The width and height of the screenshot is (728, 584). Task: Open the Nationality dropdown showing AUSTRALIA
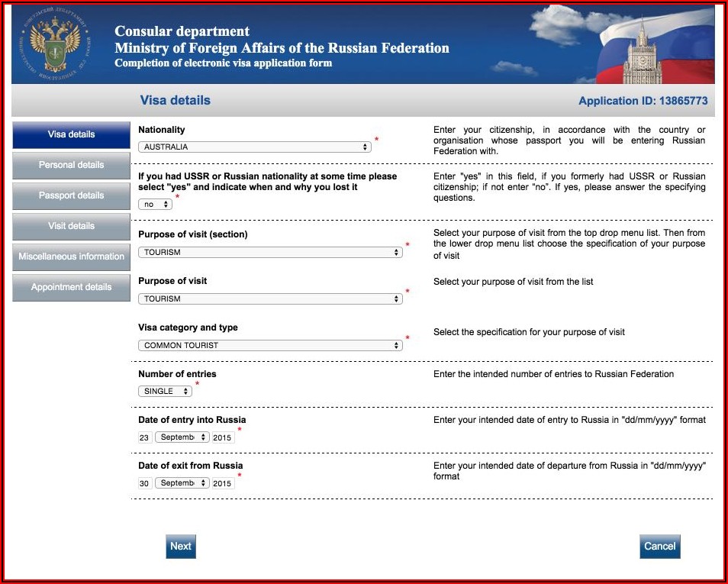(x=254, y=147)
